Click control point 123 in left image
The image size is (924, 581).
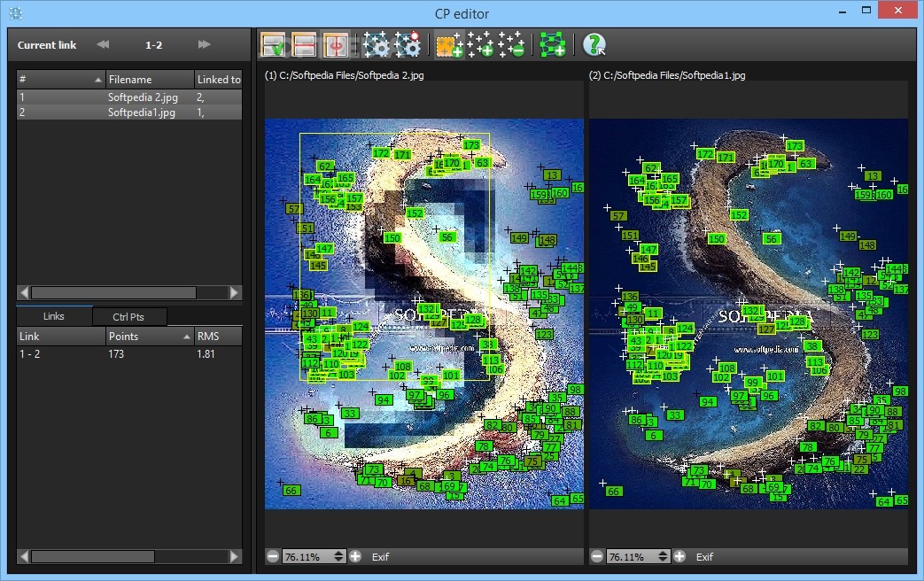[544, 334]
